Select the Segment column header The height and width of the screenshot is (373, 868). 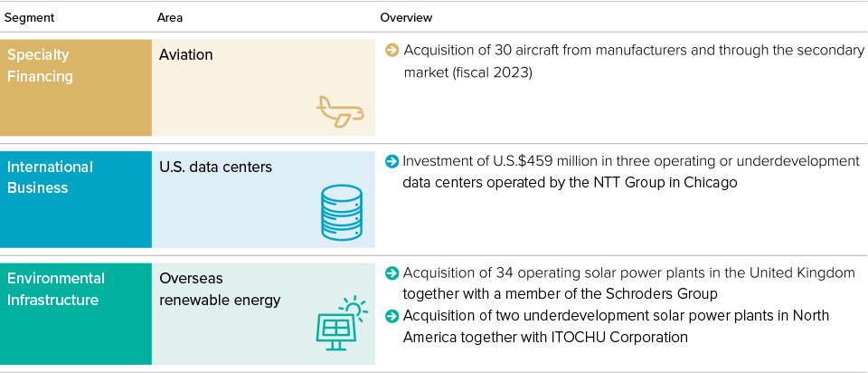(29, 18)
